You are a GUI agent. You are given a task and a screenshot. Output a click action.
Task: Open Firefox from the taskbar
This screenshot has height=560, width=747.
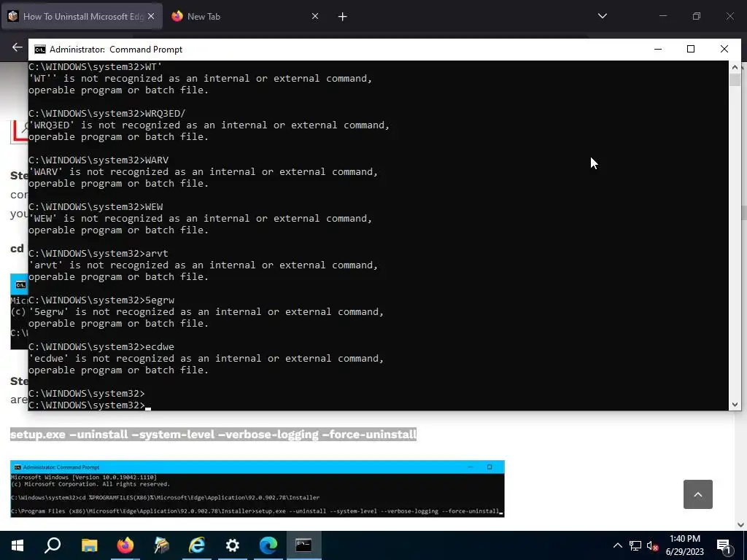(125, 545)
